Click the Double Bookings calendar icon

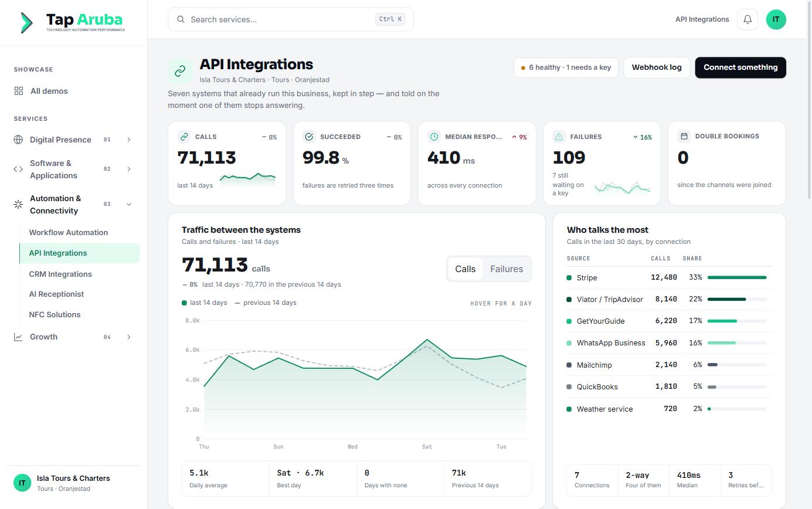pyautogui.click(x=684, y=136)
